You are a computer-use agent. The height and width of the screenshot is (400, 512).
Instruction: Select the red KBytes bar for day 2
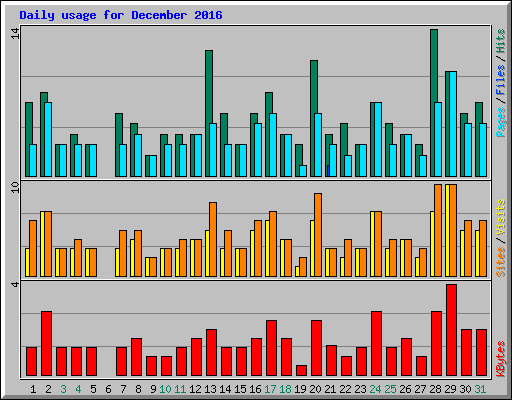(46, 344)
